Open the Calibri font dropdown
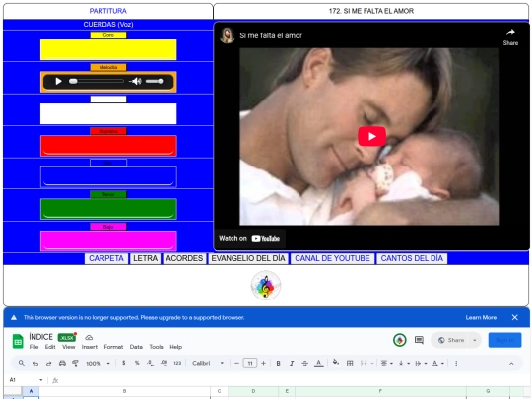The height and width of the screenshot is (399, 532). coord(208,363)
